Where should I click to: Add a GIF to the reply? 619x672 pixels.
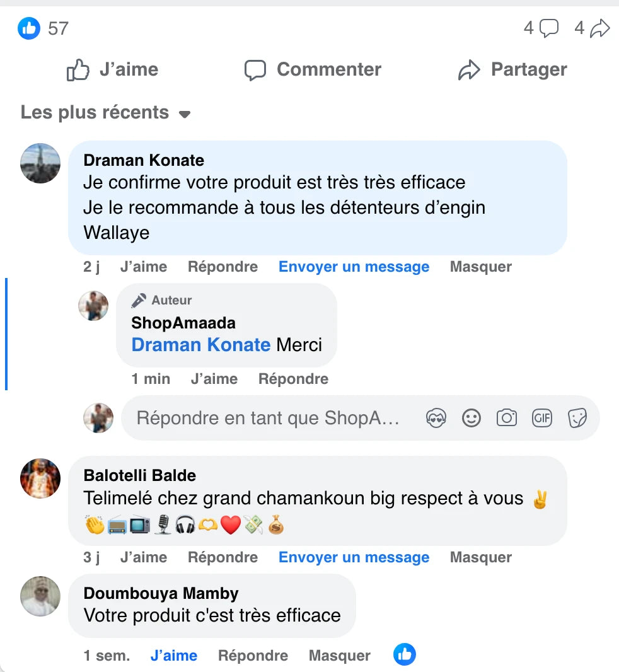tap(542, 418)
